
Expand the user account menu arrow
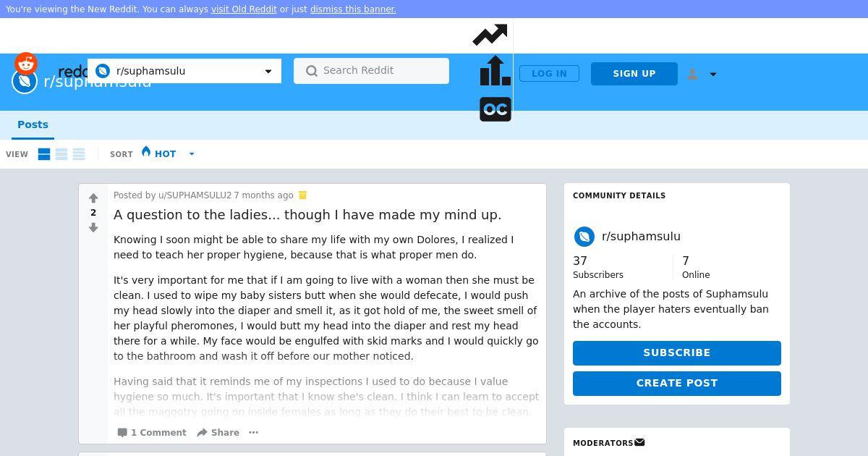pos(712,74)
